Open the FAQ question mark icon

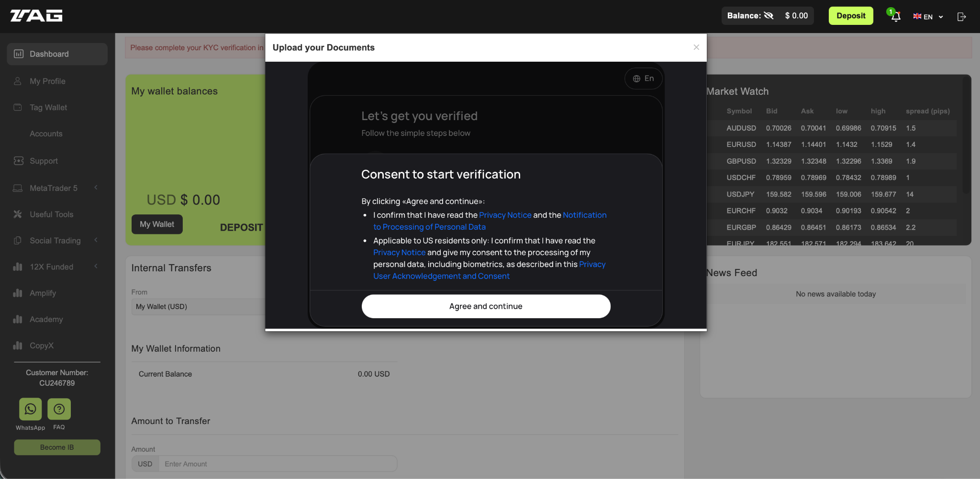point(59,409)
